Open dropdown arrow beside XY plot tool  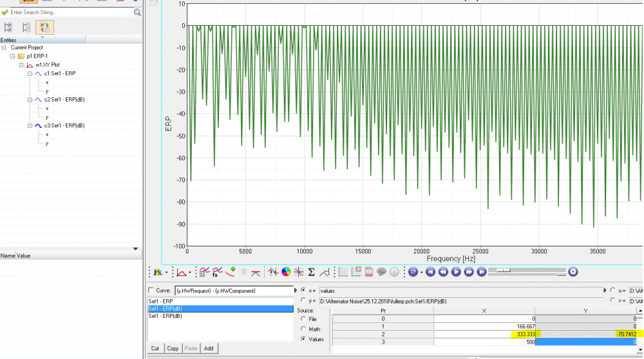coord(190,272)
